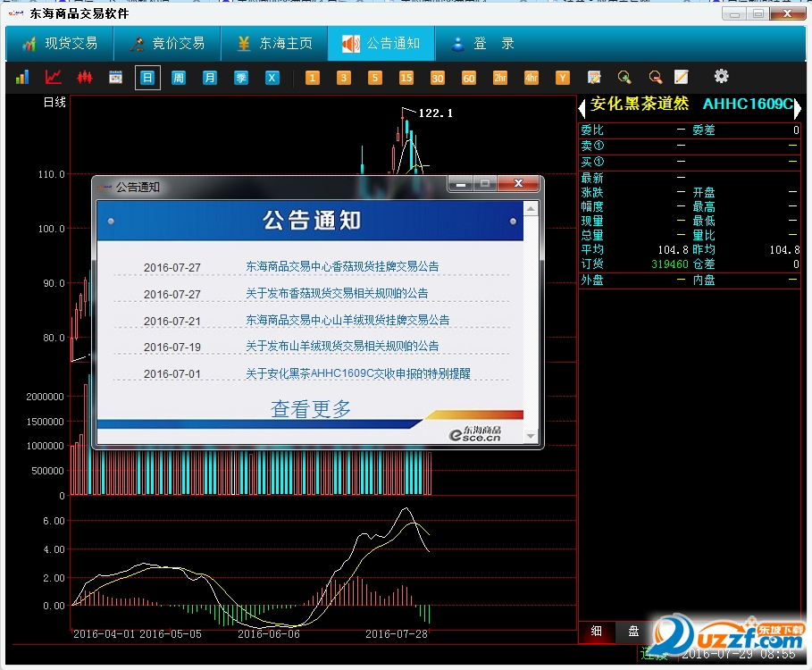
Task: Click the 122.1 peak price label
Action: coord(435,113)
